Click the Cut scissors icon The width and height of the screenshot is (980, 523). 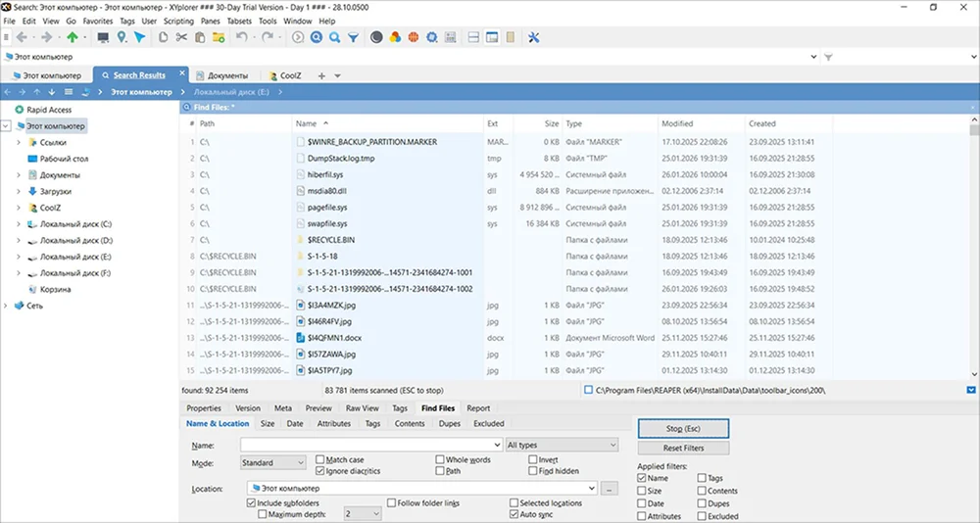click(x=181, y=37)
